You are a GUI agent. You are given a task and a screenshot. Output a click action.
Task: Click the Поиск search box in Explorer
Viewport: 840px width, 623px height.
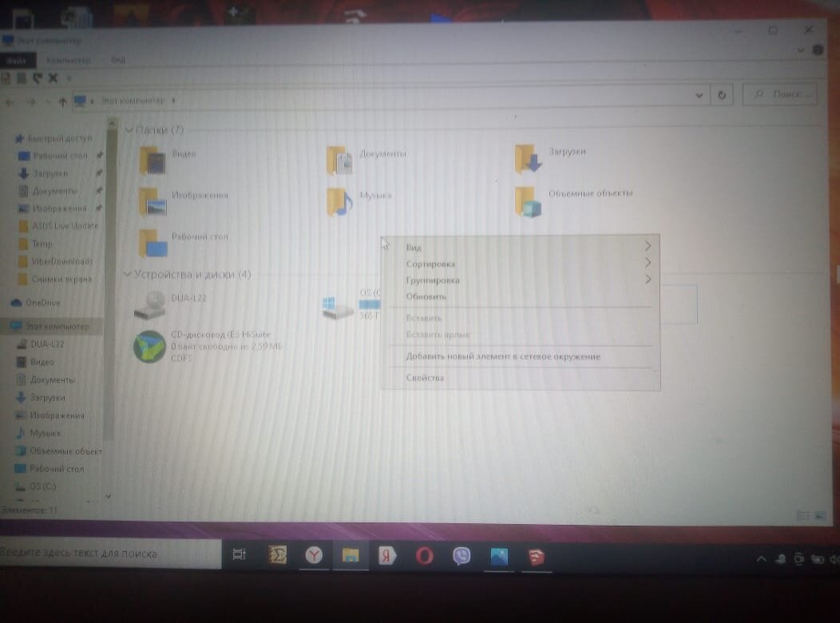779,94
